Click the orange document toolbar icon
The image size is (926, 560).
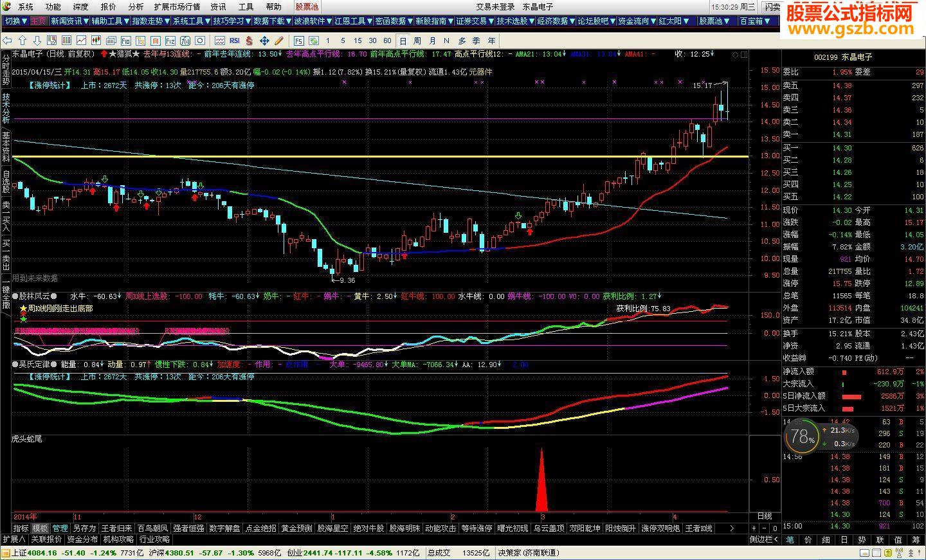pyautogui.click(x=156, y=40)
